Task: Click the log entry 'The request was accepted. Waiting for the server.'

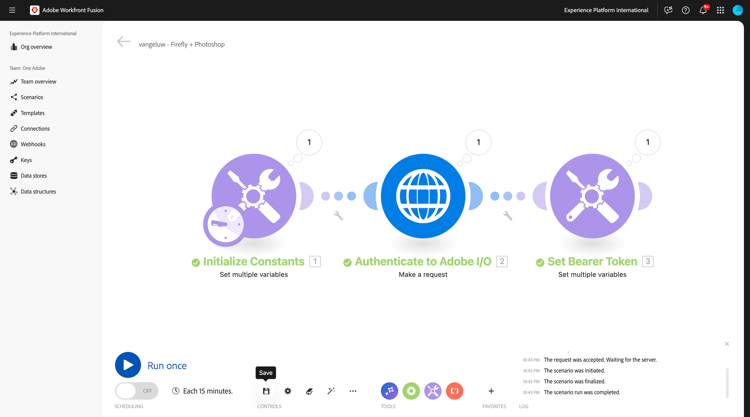Action: (x=600, y=360)
